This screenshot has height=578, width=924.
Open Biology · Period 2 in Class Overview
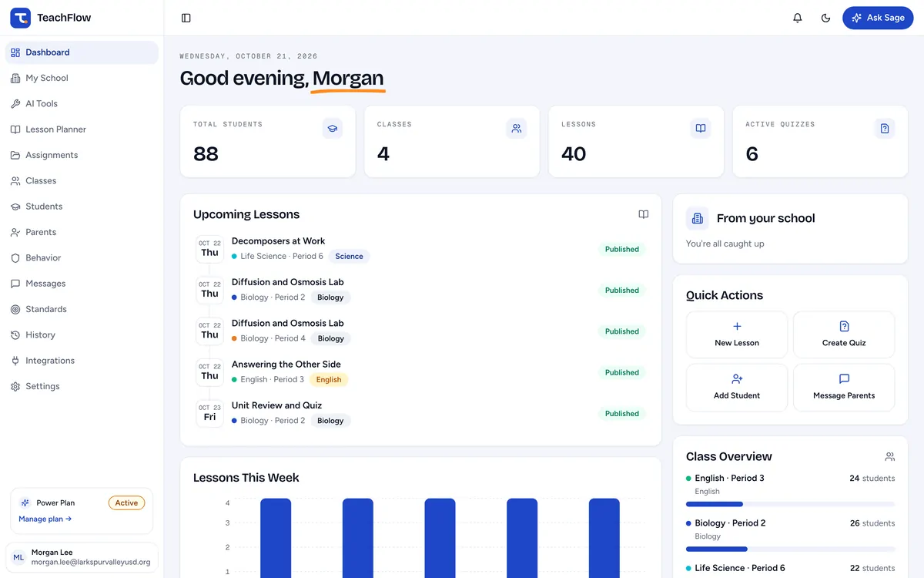[x=730, y=523]
